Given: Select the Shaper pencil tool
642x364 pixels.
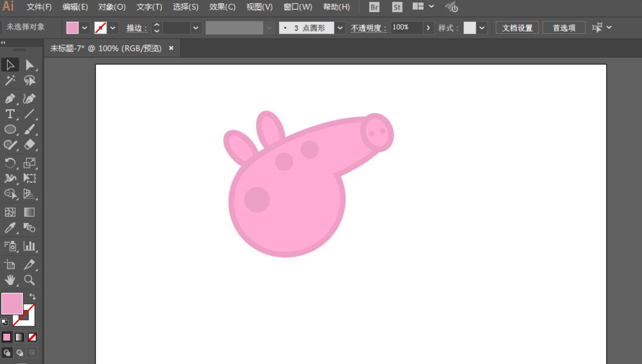Looking at the screenshot, I should click(x=10, y=145).
